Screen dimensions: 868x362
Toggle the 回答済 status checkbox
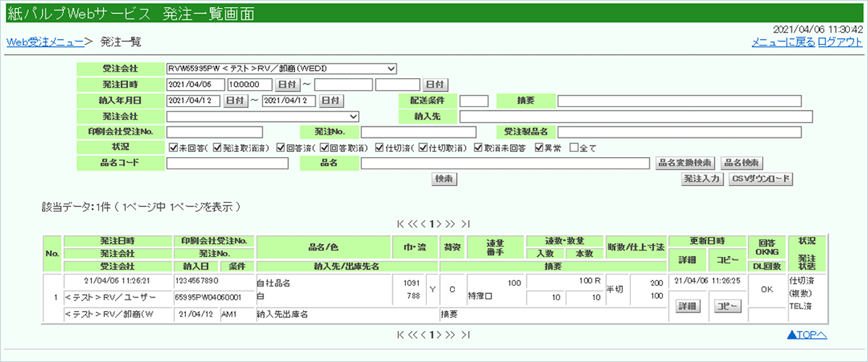click(x=281, y=148)
